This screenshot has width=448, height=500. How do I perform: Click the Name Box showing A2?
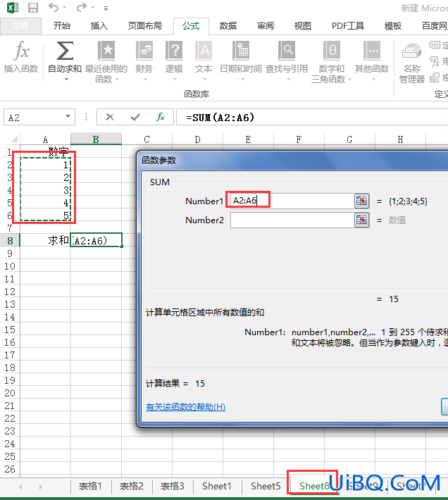34,117
